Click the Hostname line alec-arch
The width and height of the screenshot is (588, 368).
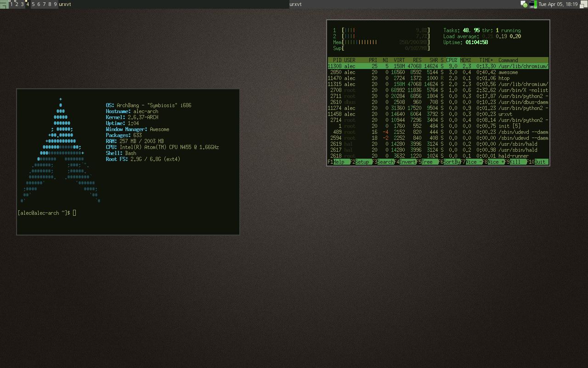click(132, 111)
